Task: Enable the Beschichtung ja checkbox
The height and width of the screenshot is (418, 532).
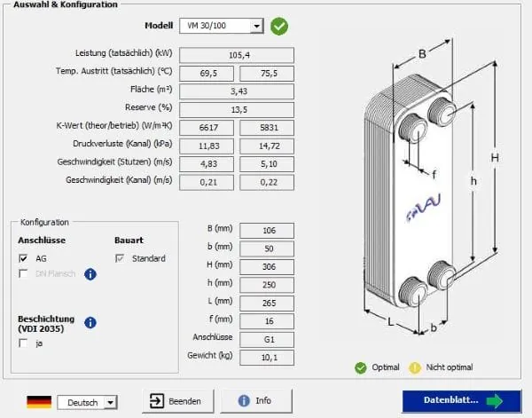Action: tap(23, 343)
